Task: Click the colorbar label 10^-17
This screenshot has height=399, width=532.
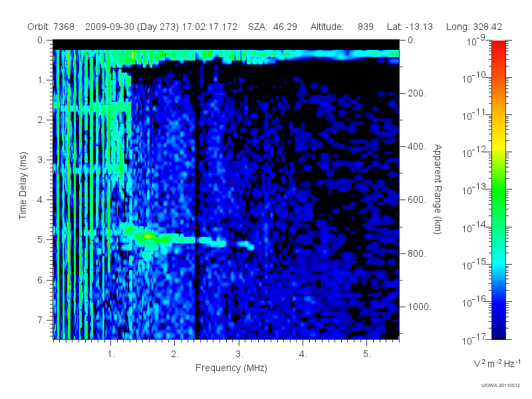Action: tap(475, 338)
